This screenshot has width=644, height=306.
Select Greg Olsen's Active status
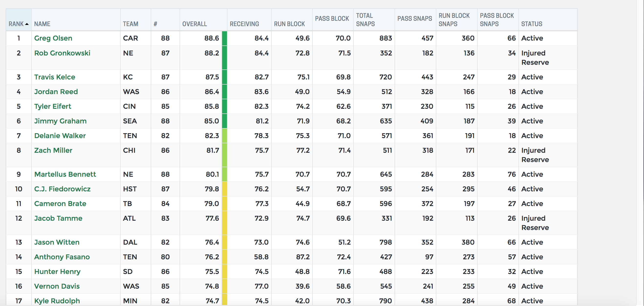(x=532, y=38)
